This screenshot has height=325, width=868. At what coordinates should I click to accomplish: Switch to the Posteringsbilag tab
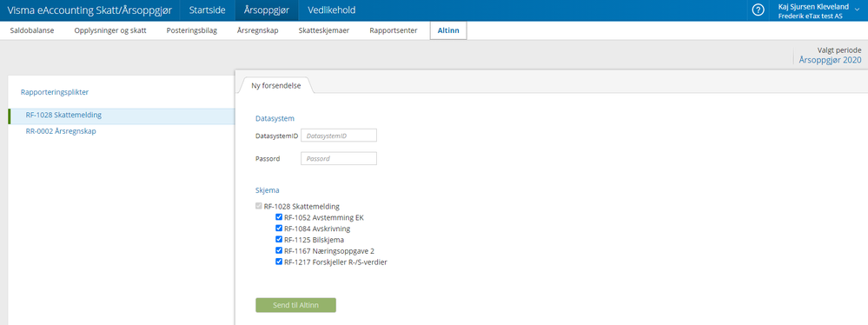point(191,30)
